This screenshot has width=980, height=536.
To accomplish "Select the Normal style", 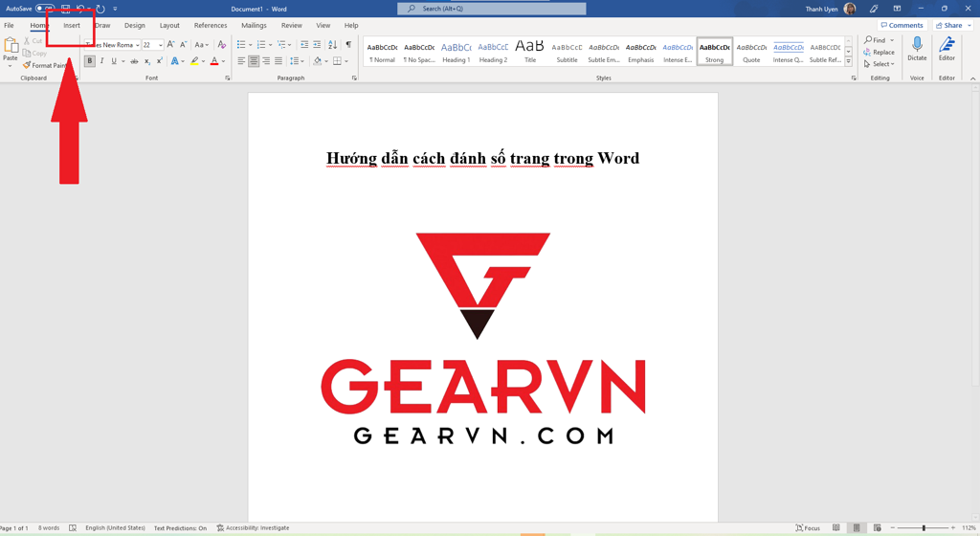I will (383, 52).
